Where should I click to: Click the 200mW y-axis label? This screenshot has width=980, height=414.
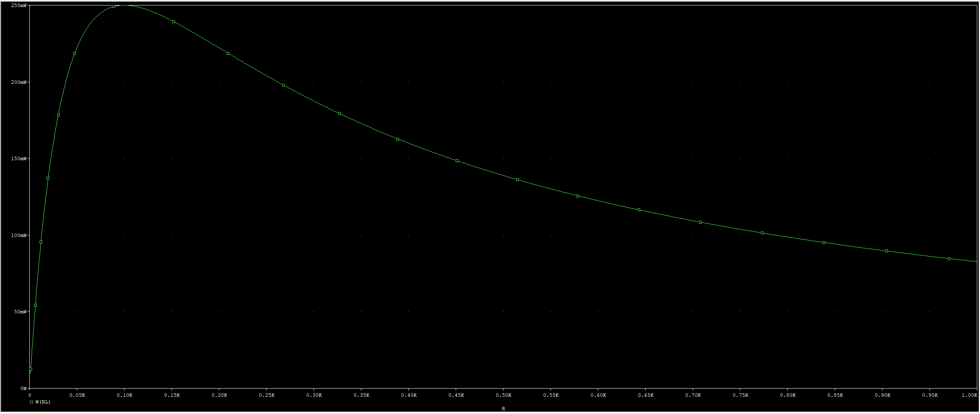(x=19, y=82)
